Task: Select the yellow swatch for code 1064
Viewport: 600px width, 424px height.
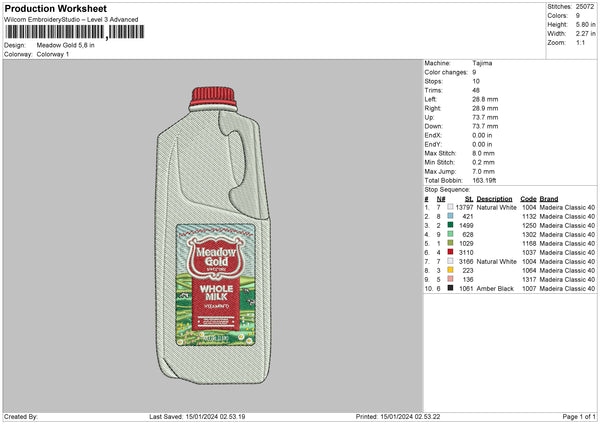Action: (x=450, y=270)
